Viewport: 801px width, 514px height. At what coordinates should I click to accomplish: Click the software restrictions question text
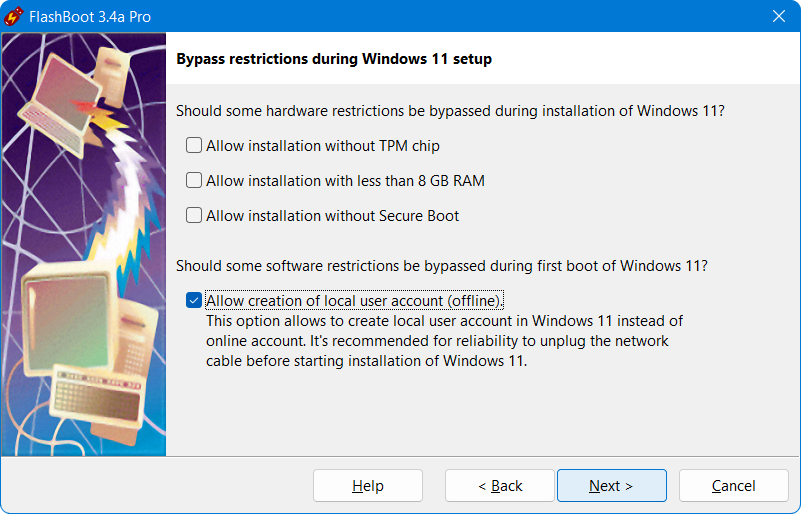441,266
